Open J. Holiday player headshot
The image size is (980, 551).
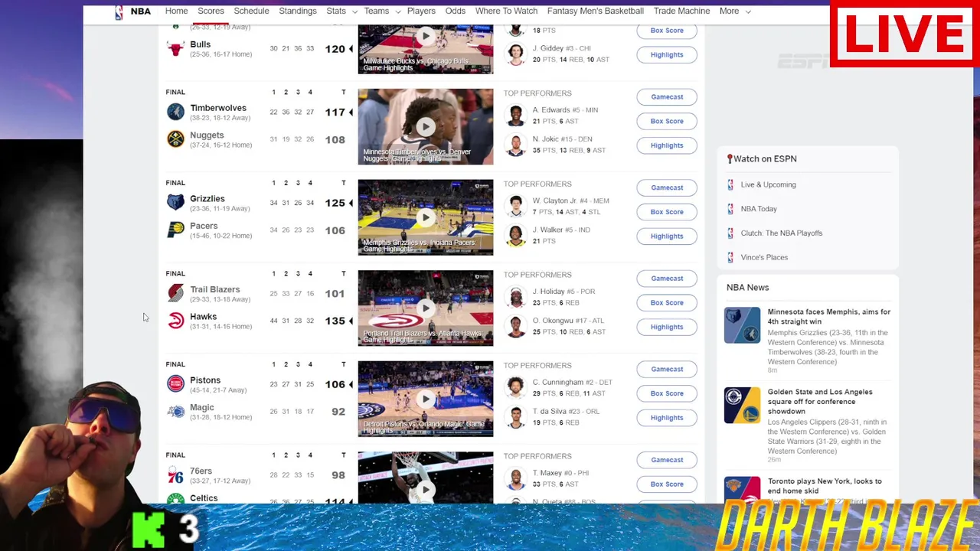click(x=516, y=297)
